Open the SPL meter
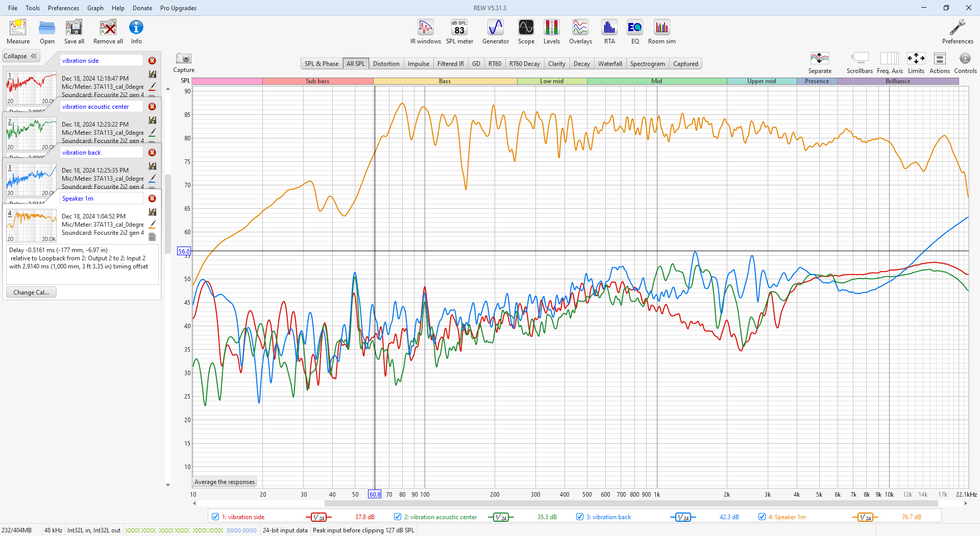980x536 pixels. [x=459, y=32]
